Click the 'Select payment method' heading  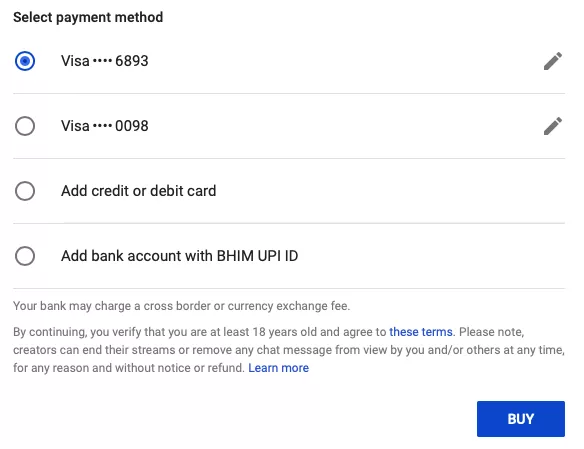tap(88, 17)
